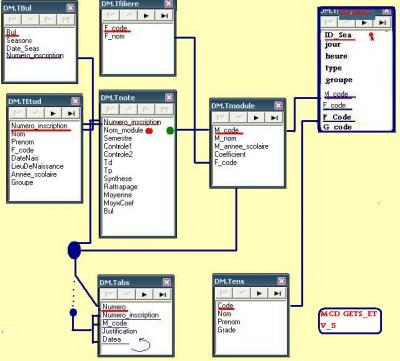Screen dimensions: 400x361
Task: Go to next record in DM.Tfiliere navigator
Action: (x=146, y=15)
